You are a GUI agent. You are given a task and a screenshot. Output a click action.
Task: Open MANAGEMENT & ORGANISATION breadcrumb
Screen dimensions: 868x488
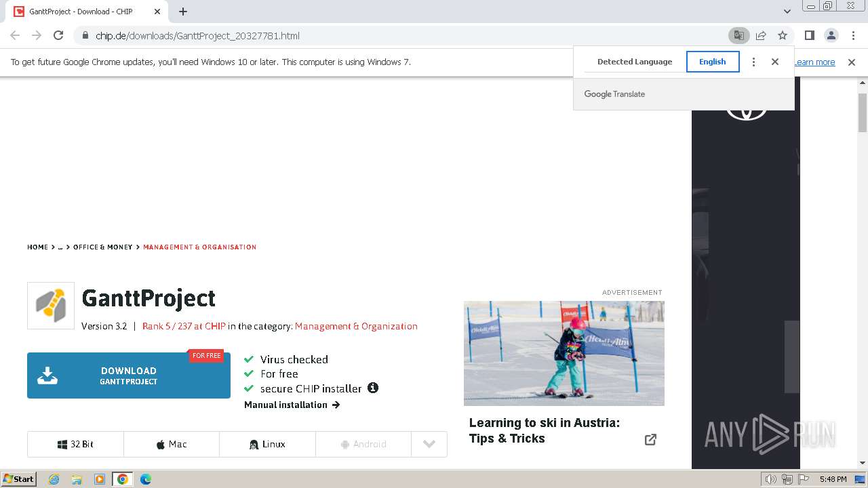pos(199,247)
